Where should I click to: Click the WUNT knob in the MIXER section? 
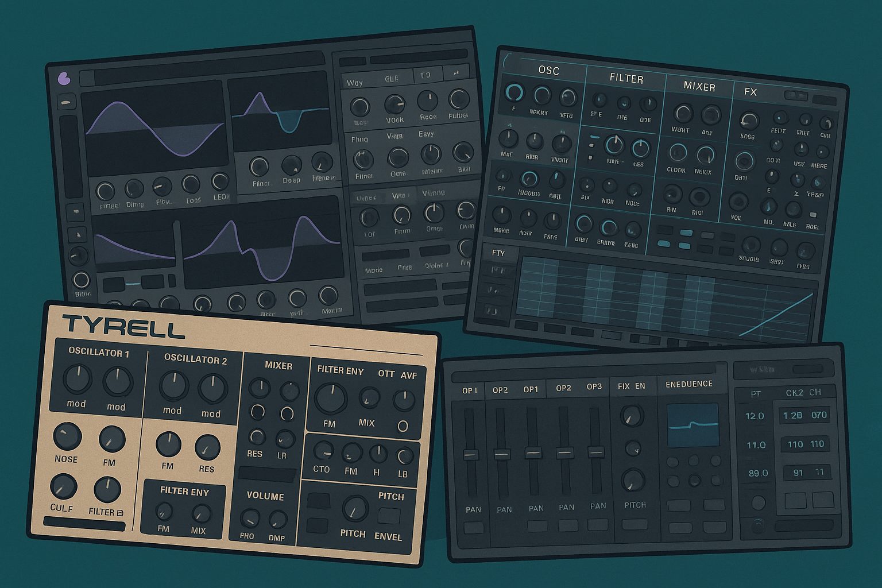pyautogui.click(x=682, y=113)
